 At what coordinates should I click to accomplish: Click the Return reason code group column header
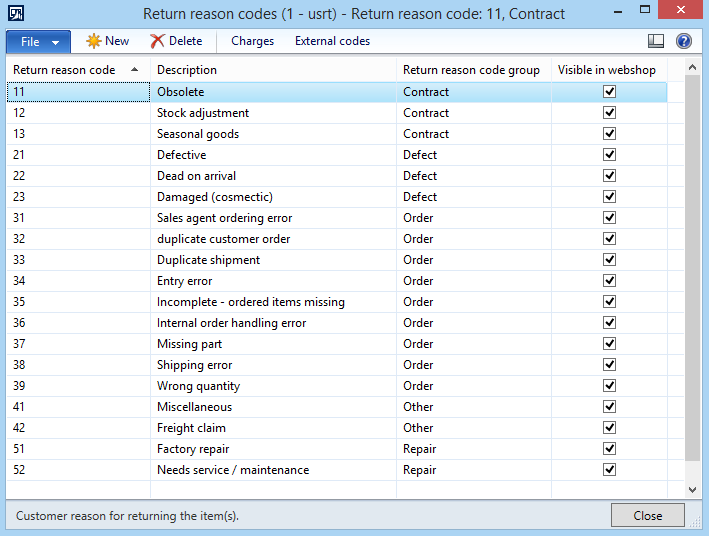(x=471, y=70)
